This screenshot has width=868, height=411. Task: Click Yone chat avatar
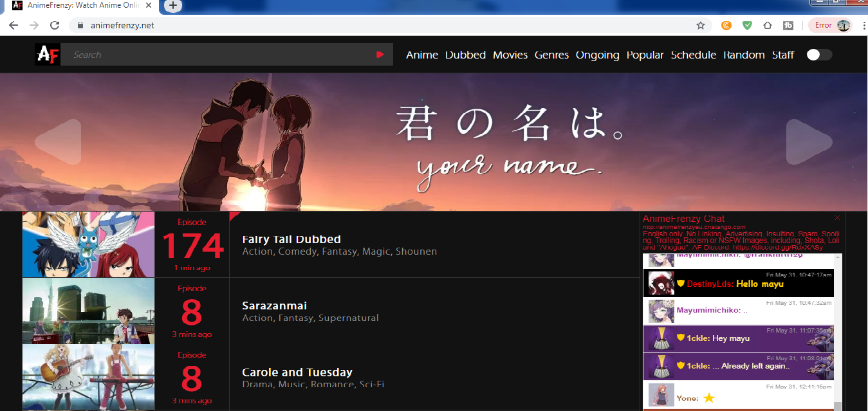pos(661,396)
